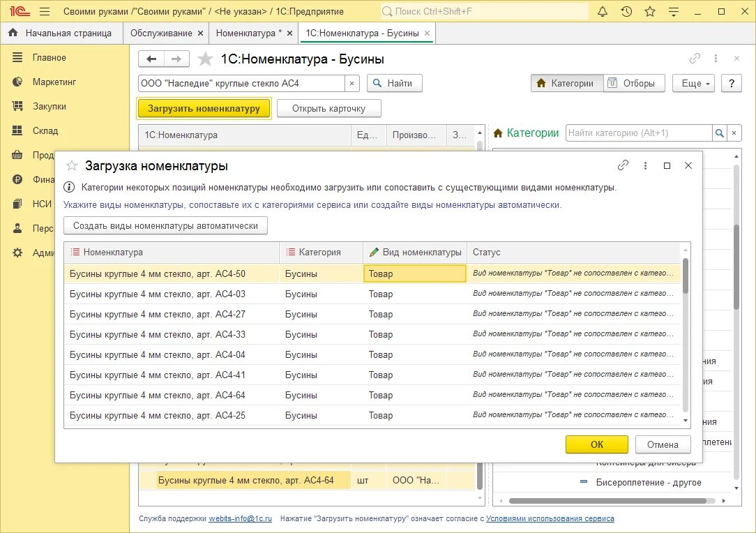This screenshot has width=756, height=533.
Task: Select the row with арт. АС4-03
Action: (372, 294)
